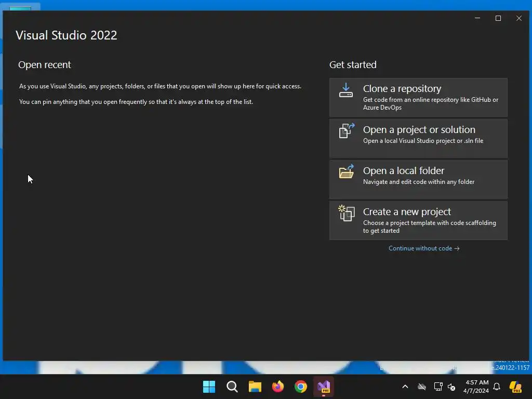Launch Google Chrome from the taskbar

(x=301, y=387)
